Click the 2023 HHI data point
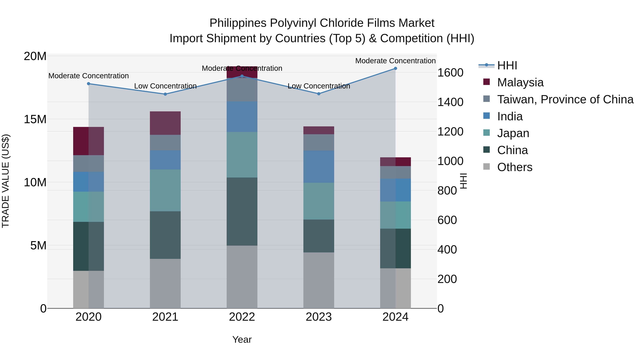 click(319, 94)
